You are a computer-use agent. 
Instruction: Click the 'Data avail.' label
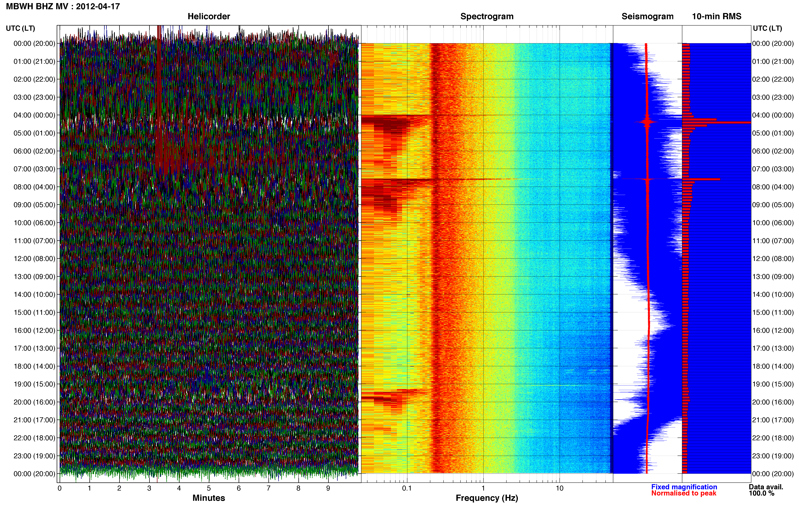[x=766, y=487]
